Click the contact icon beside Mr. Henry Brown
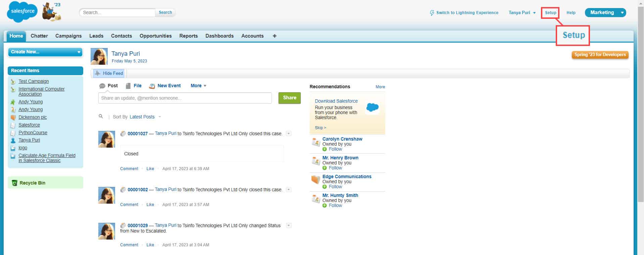644x255 pixels. 316,161
